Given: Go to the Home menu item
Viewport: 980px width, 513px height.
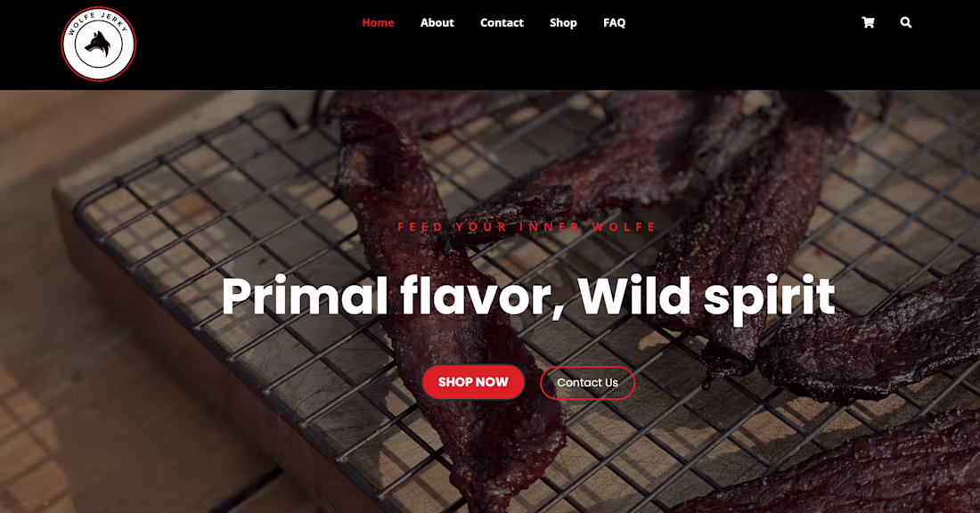Looking at the screenshot, I should 378,22.
